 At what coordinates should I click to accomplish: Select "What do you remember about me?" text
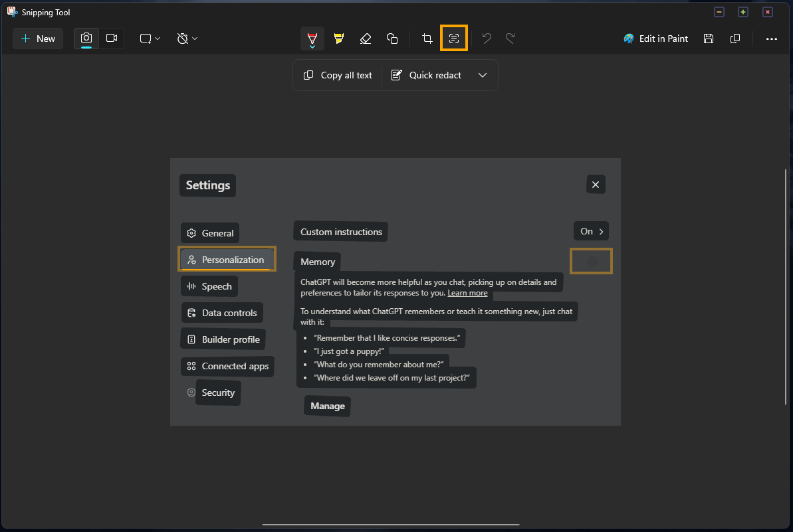pos(379,364)
